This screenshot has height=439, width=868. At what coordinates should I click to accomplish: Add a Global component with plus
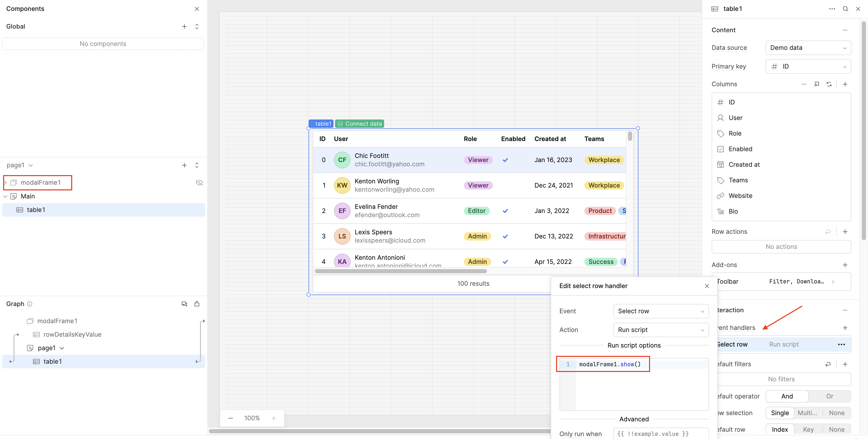[x=184, y=26]
